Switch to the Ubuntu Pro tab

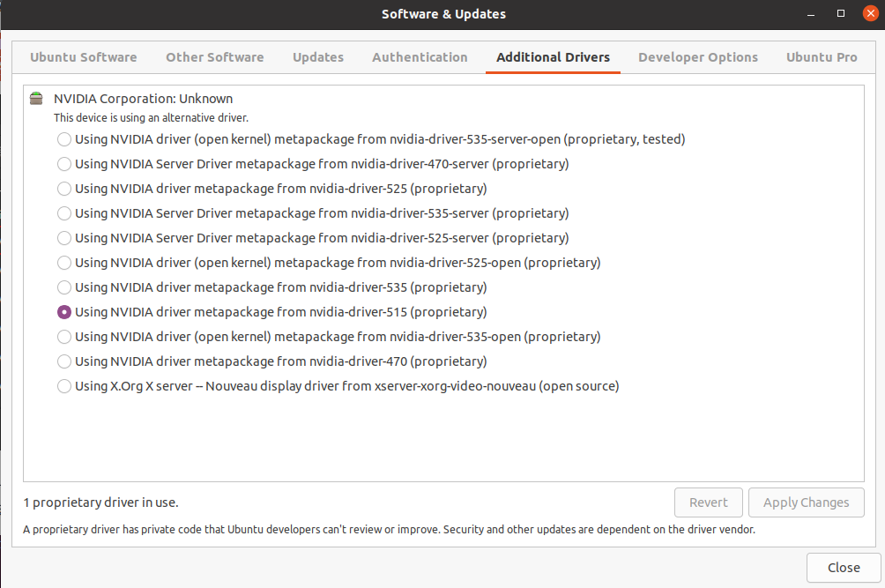[822, 57]
